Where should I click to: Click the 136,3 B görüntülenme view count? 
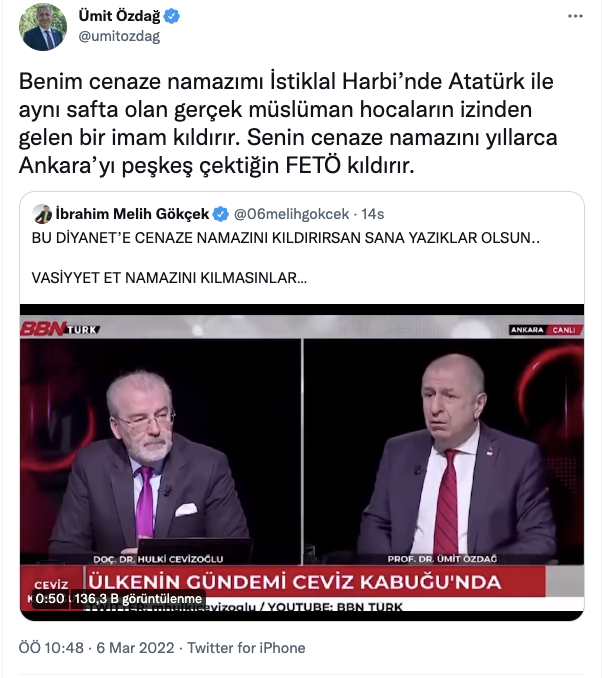coord(138,599)
